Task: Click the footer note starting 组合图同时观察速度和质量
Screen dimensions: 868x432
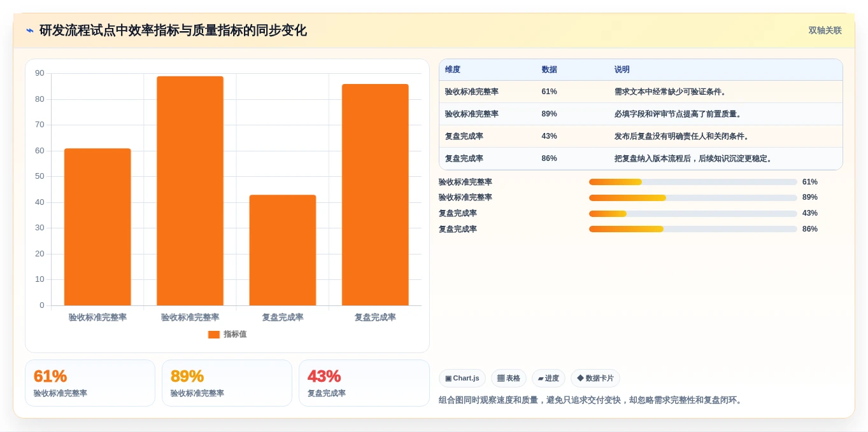Action: [x=592, y=400]
